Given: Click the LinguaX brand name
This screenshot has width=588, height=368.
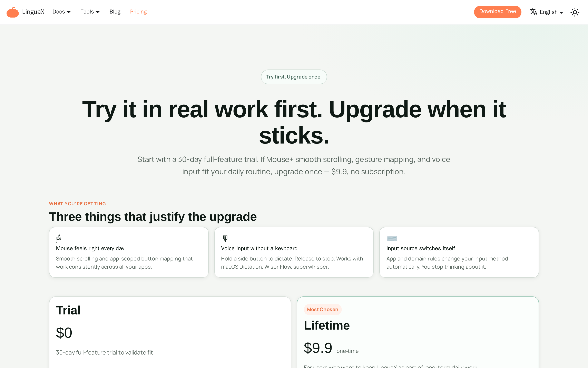Looking at the screenshot, I should 33,12.
